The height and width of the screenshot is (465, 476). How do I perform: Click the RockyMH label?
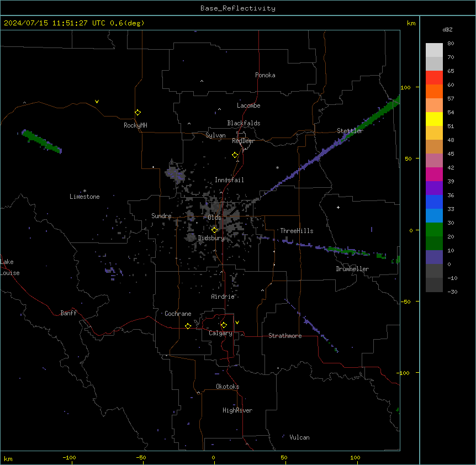[x=135, y=125]
